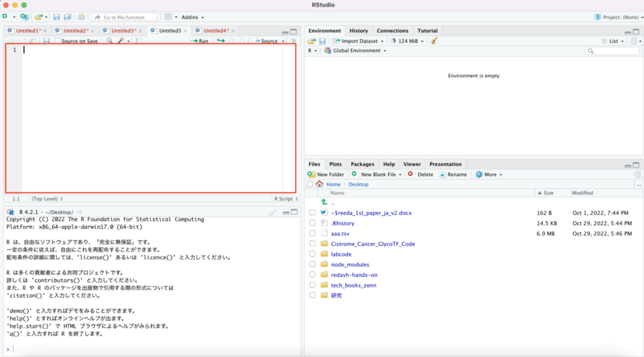Check the box for .Rhistory file
The height and width of the screenshot is (357, 644).
[312, 223]
